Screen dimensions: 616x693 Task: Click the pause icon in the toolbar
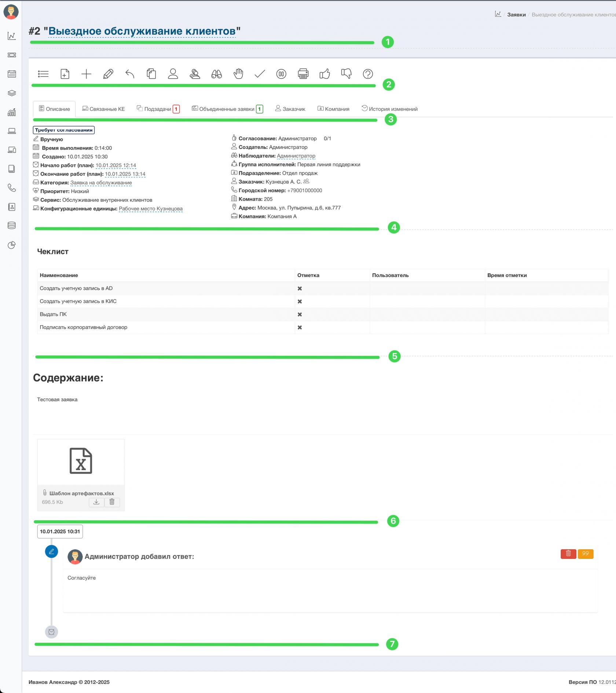pyautogui.click(x=281, y=74)
